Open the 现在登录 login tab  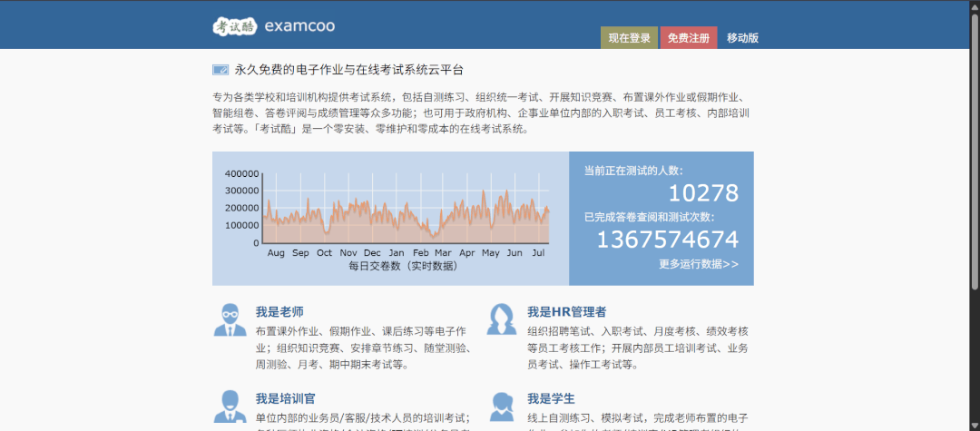pos(630,38)
